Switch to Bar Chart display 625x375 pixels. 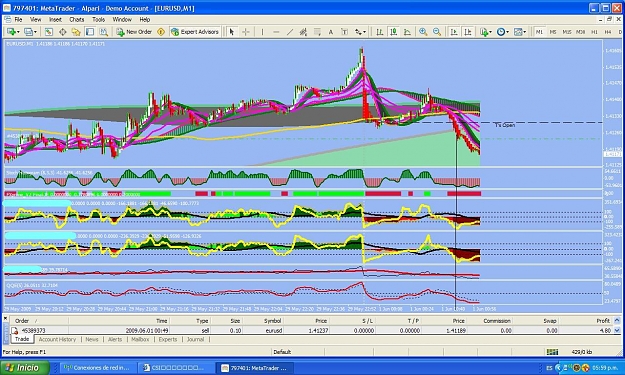tap(379, 32)
